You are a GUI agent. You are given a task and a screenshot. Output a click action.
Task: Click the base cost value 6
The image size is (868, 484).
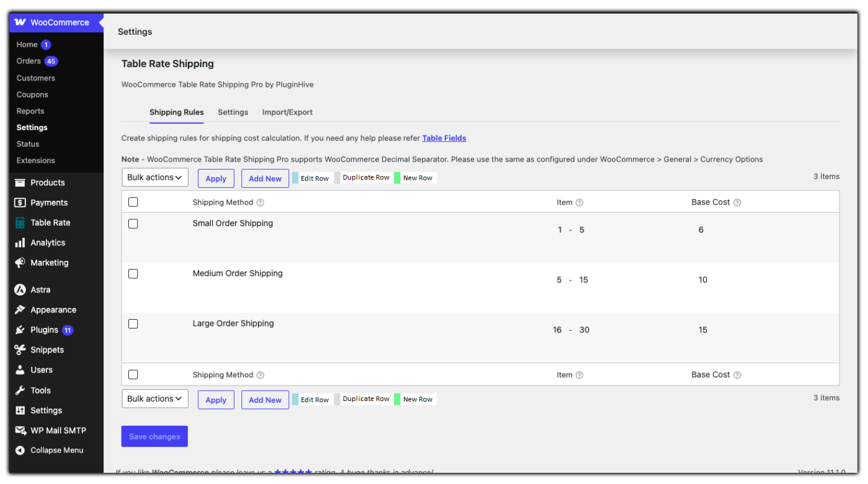coord(701,230)
